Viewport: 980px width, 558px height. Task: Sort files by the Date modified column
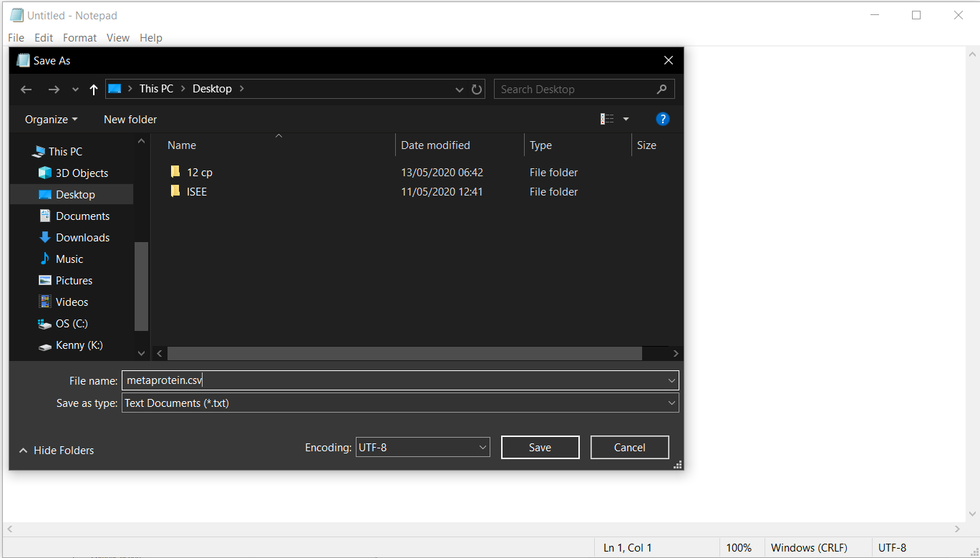(x=435, y=145)
